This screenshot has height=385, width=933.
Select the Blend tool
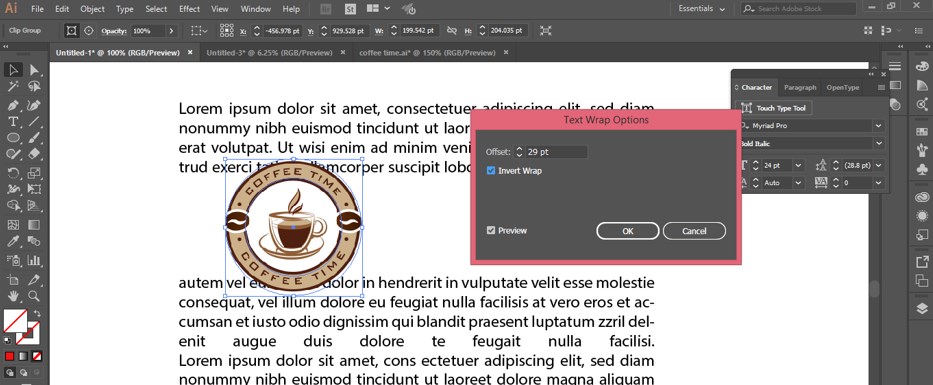pos(34,242)
